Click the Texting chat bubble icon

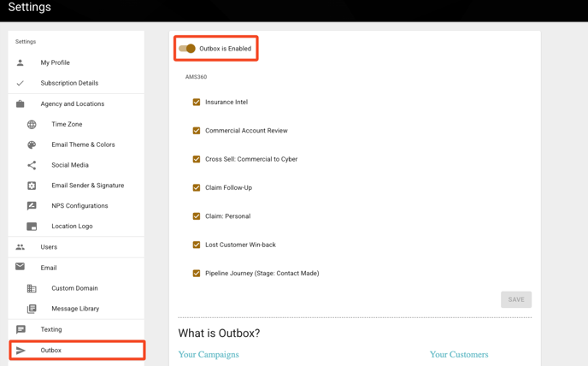pyautogui.click(x=21, y=329)
